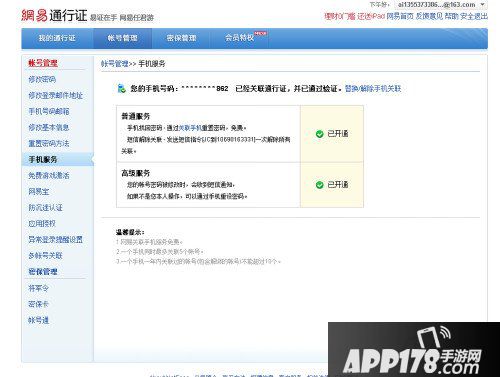Select 修改登录邮件地址 in the sidebar
The width and height of the screenshot is (500, 377).
[55, 95]
